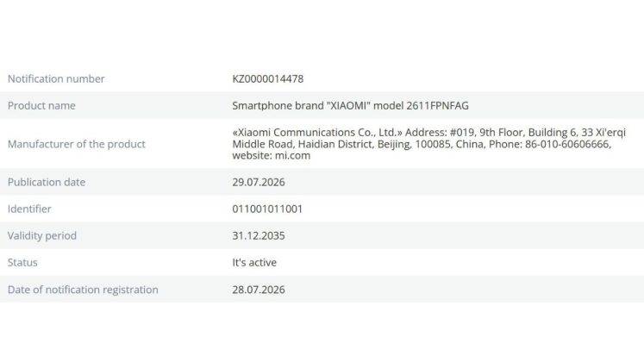Click the Haidian District, Beijing address line
Screen dimensions: 644x362
[x=354, y=144]
